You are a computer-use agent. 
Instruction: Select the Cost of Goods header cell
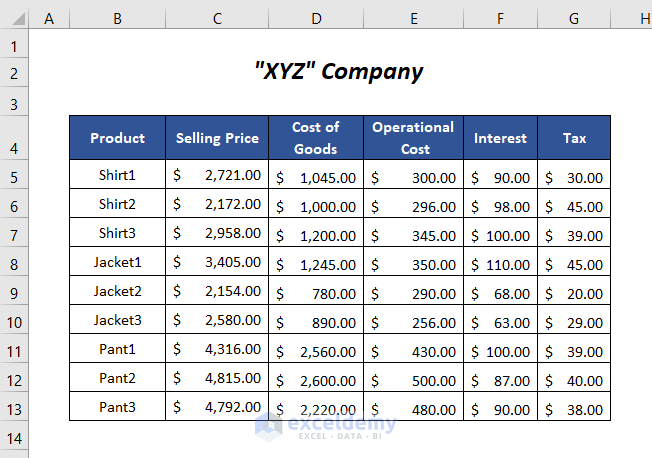point(315,138)
